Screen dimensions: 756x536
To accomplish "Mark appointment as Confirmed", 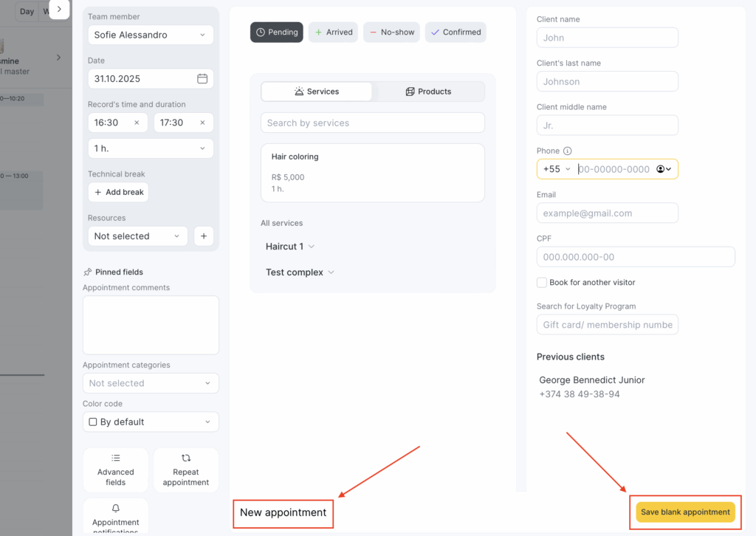I will tap(456, 32).
